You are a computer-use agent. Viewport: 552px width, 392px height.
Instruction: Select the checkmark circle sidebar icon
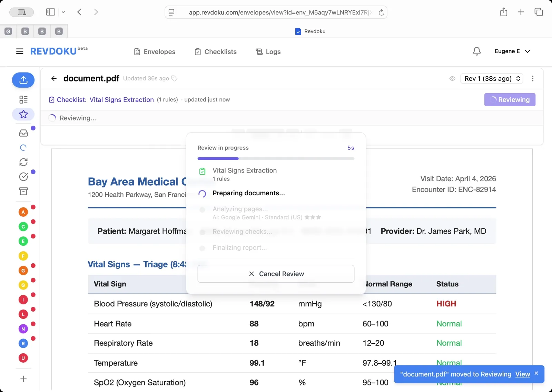tap(23, 177)
